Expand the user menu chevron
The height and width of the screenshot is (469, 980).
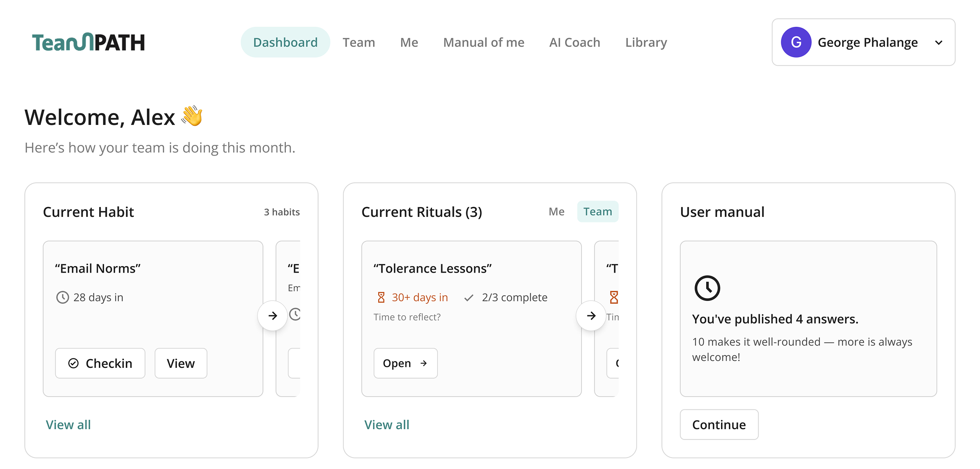[x=939, y=43]
